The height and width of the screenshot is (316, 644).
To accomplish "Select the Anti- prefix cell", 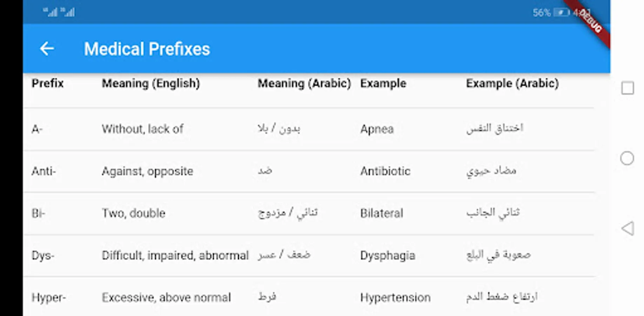I will click(x=44, y=171).
